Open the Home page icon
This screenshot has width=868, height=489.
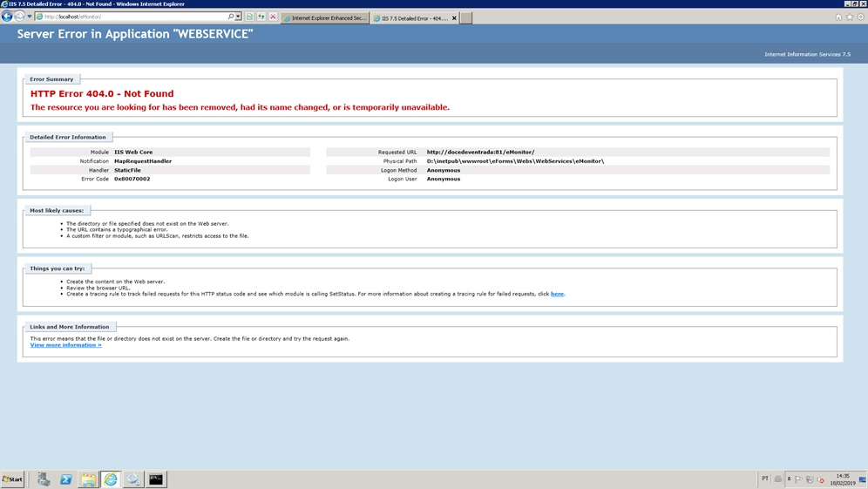pyautogui.click(x=838, y=17)
